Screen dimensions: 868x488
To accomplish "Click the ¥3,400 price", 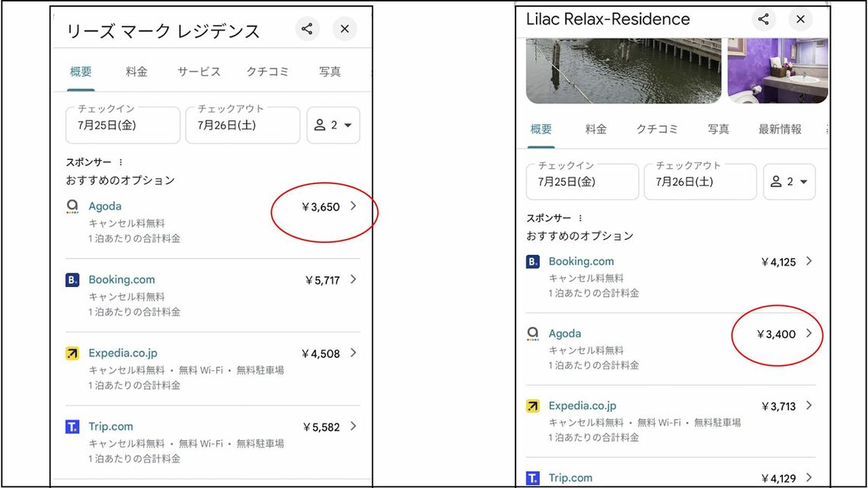I will point(776,334).
